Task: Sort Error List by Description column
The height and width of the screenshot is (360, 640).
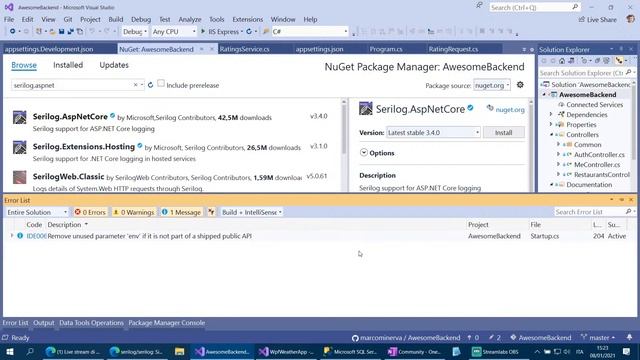Action: coord(64,224)
